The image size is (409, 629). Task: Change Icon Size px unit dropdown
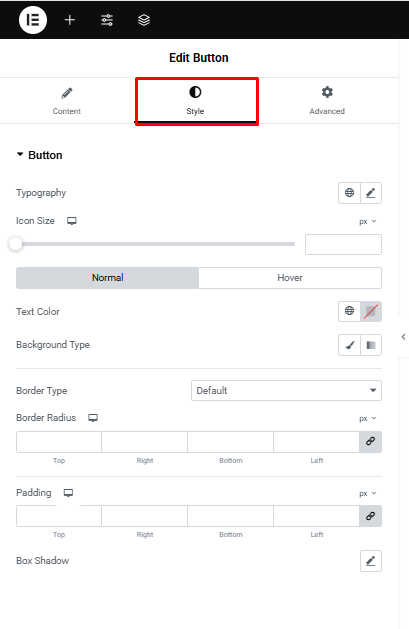click(368, 221)
